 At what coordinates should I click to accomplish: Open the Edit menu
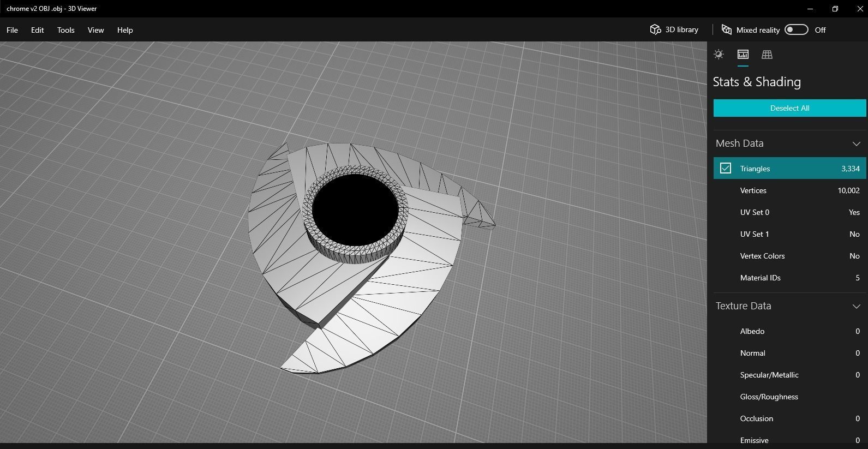point(37,30)
